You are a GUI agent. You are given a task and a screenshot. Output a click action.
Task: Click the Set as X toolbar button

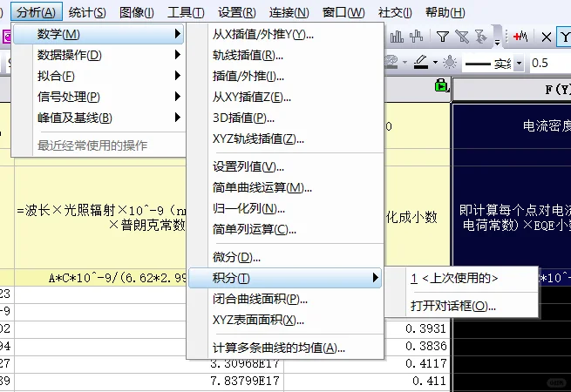[547, 37]
